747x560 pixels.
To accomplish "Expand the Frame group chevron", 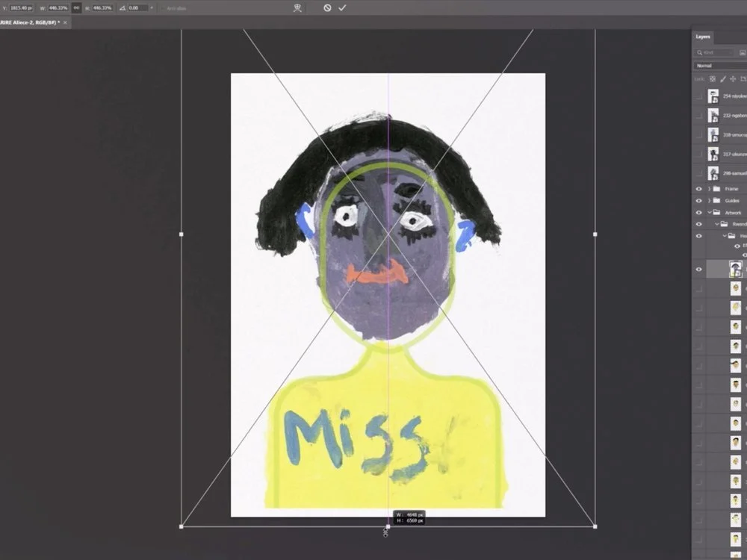I will click(x=710, y=189).
